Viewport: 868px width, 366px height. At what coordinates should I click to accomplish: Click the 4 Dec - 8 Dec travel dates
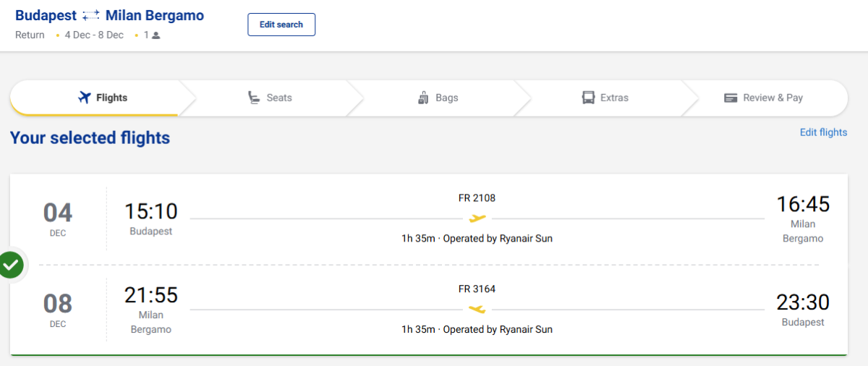(x=94, y=35)
